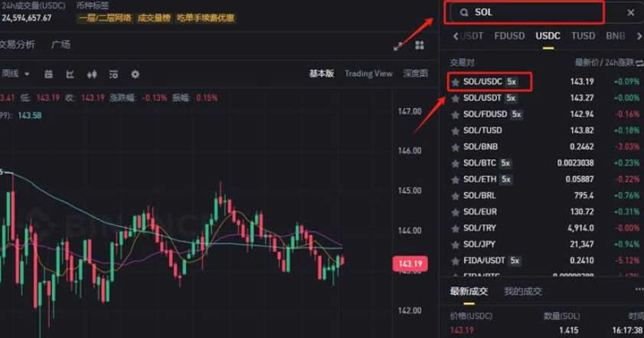This screenshot has width=644, height=338.
Task: Click the 成交量榜 coin tag
Action: tap(154, 18)
